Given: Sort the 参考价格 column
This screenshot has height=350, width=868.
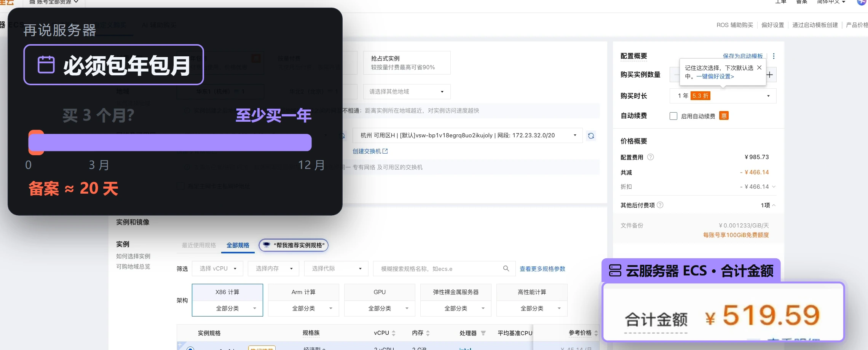Looking at the screenshot, I should point(596,333).
